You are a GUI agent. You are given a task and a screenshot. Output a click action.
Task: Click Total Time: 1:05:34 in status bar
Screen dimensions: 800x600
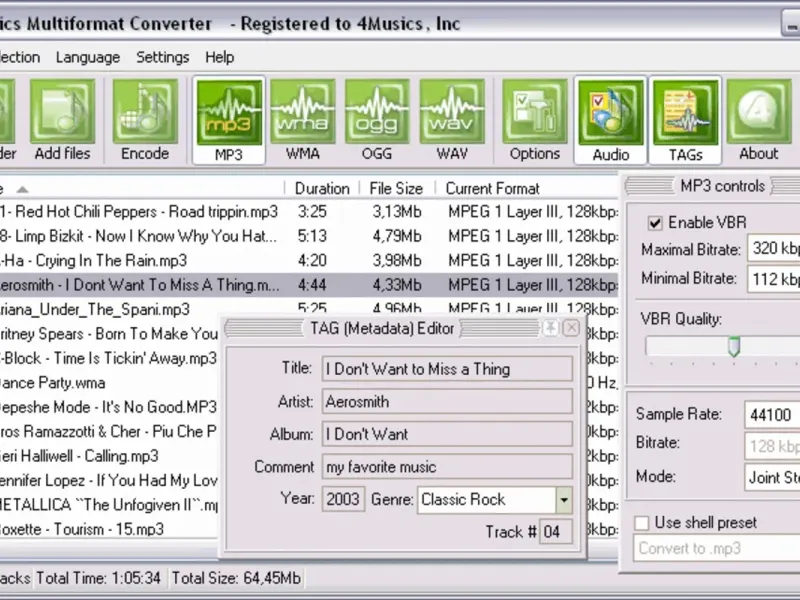click(98, 578)
